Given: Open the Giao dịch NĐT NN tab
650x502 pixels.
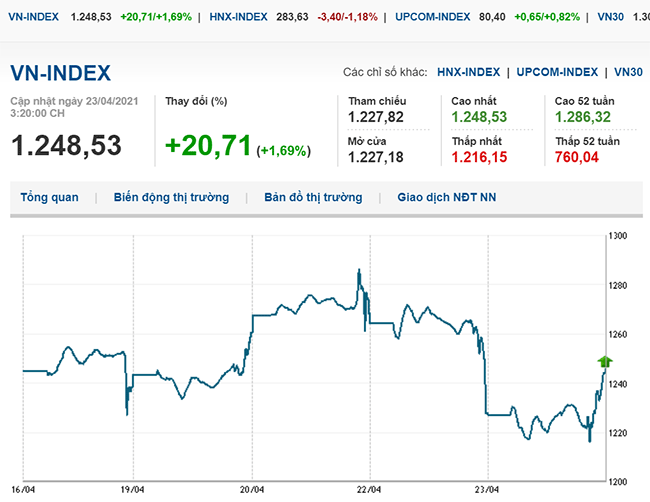Looking at the screenshot, I should (446, 198).
